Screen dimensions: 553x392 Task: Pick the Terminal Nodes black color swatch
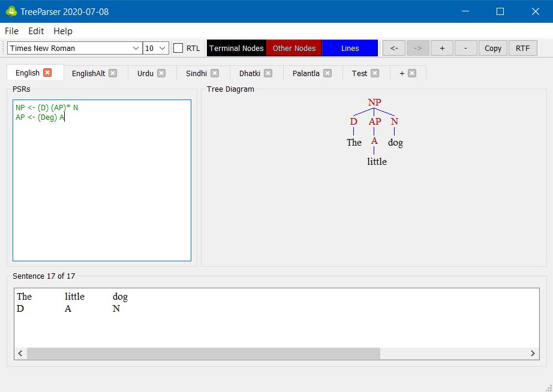[236, 49]
